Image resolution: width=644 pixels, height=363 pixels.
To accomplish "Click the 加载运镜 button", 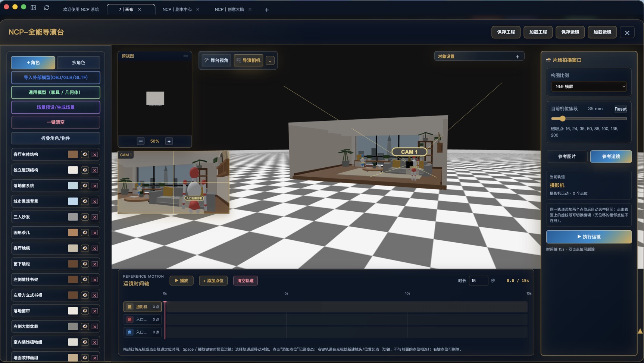I will tap(602, 32).
